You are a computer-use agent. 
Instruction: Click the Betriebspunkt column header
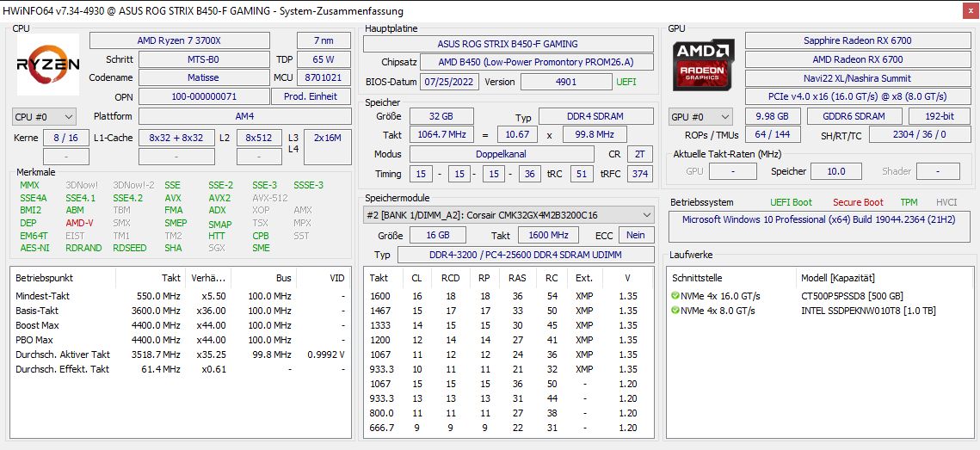pyautogui.click(x=45, y=278)
